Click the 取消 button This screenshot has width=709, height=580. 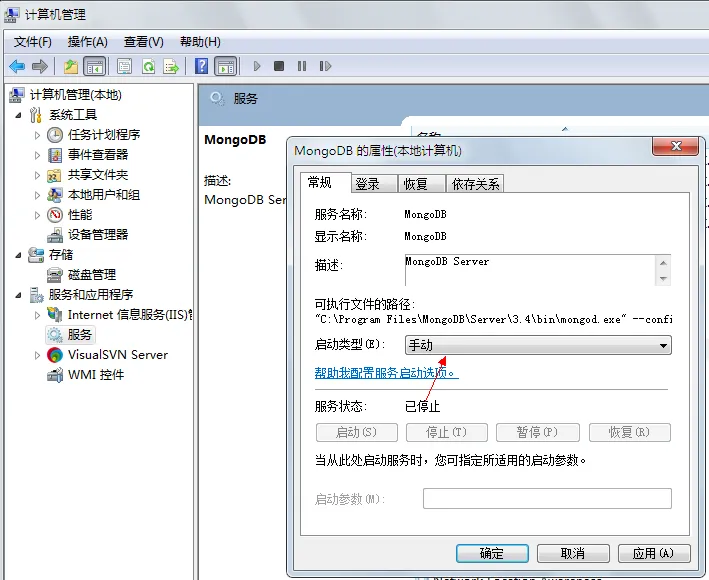tap(573, 553)
